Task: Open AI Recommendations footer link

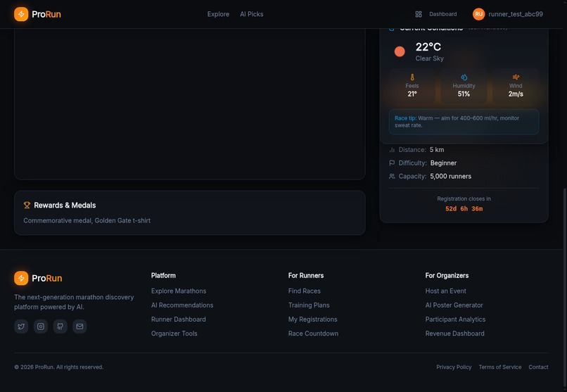Action: tap(182, 305)
